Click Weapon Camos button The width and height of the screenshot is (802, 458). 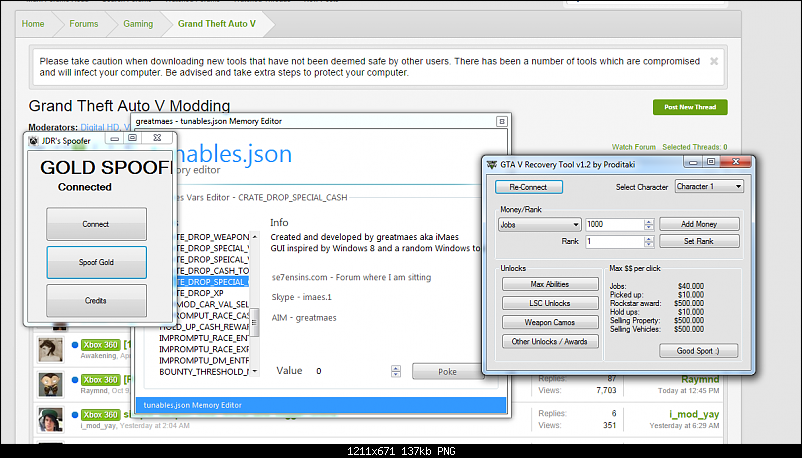click(x=550, y=322)
